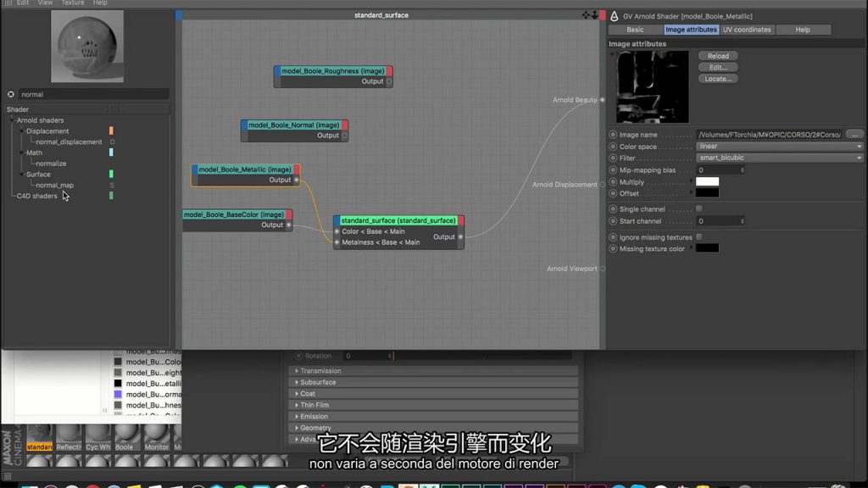The height and width of the screenshot is (488, 868).
Task: Click the Displacement category color tag
Action: pyautogui.click(x=111, y=130)
